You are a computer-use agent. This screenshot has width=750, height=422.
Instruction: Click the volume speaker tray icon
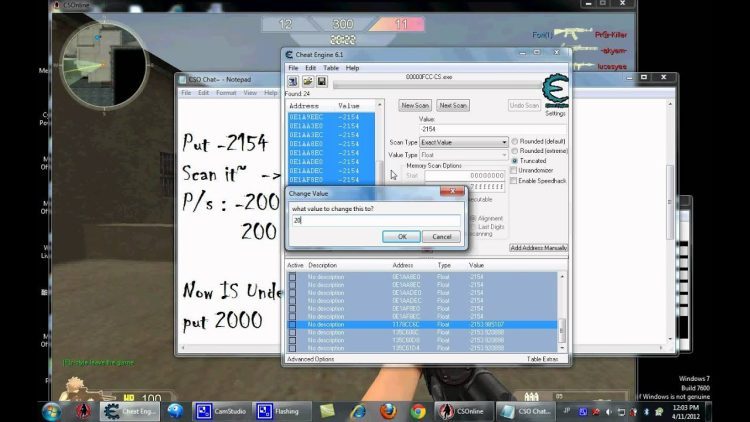(608, 411)
